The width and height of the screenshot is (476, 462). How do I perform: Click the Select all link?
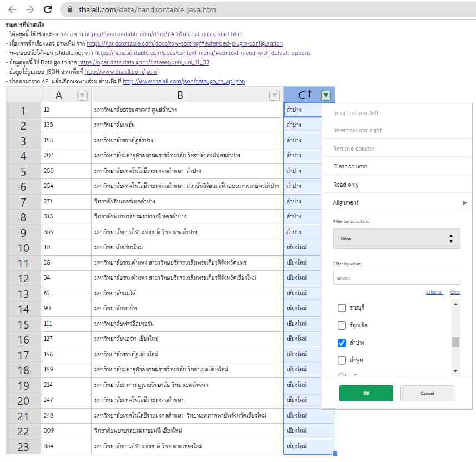tap(434, 292)
